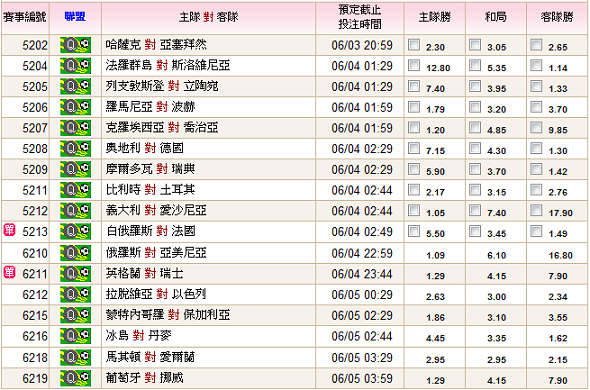Tick draw 5.35 checkbox for match 5204
This screenshot has height=390, width=590.
pos(475,66)
